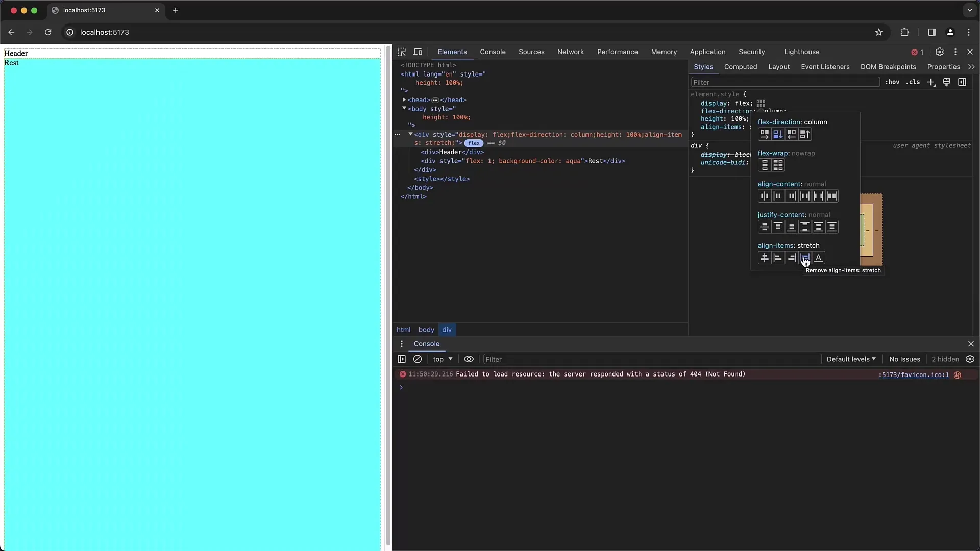
Task: Open DevTools customize menu dots
Action: (955, 52)
